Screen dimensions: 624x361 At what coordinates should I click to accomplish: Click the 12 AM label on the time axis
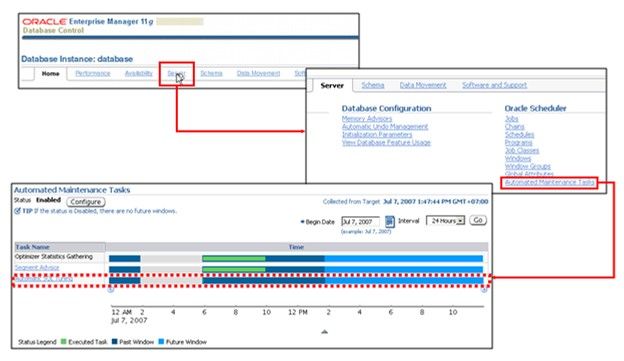[x=121, y=312]
